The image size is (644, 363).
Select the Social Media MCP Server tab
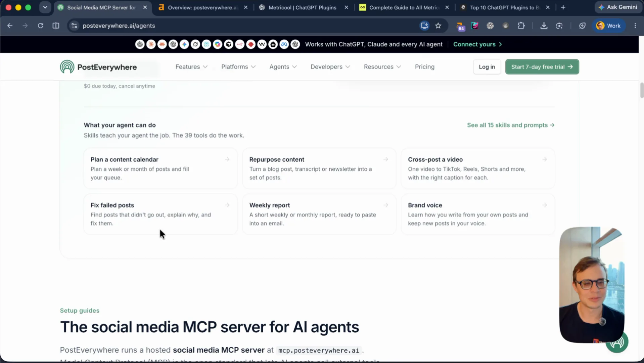click(101, 7)
